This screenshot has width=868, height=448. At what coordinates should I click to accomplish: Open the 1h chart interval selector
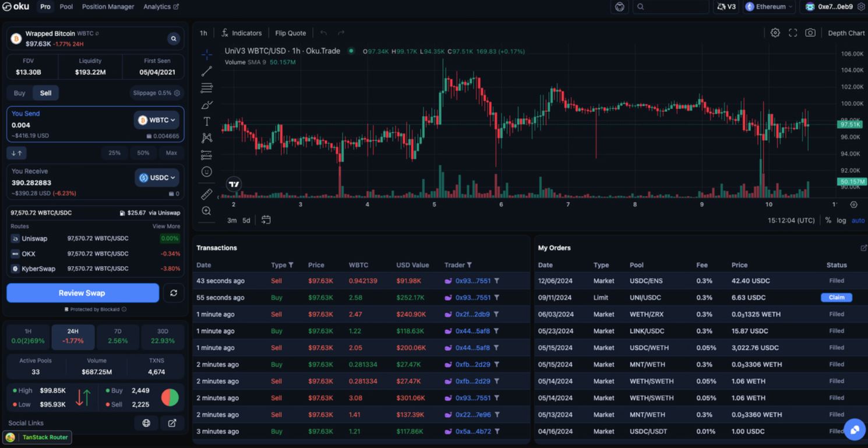[203, 33]
